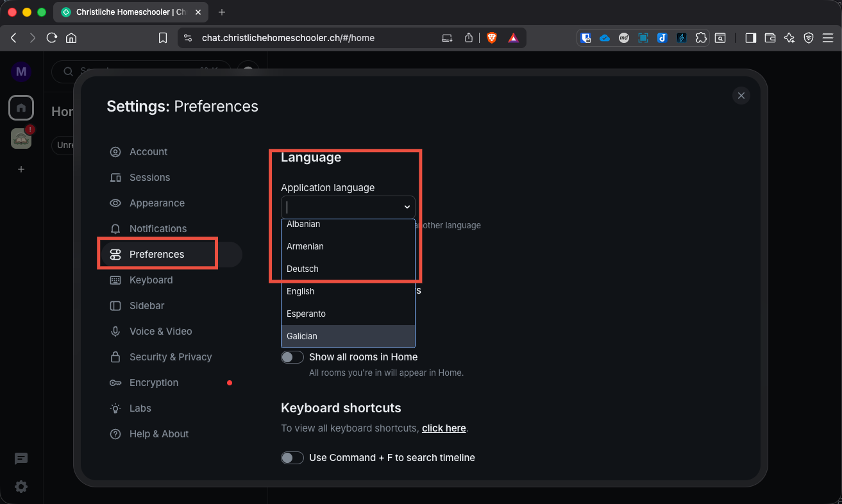Toggle Show all rooms in Home
The width and height of the screenshot is (842, 504).
pos(292,357)
